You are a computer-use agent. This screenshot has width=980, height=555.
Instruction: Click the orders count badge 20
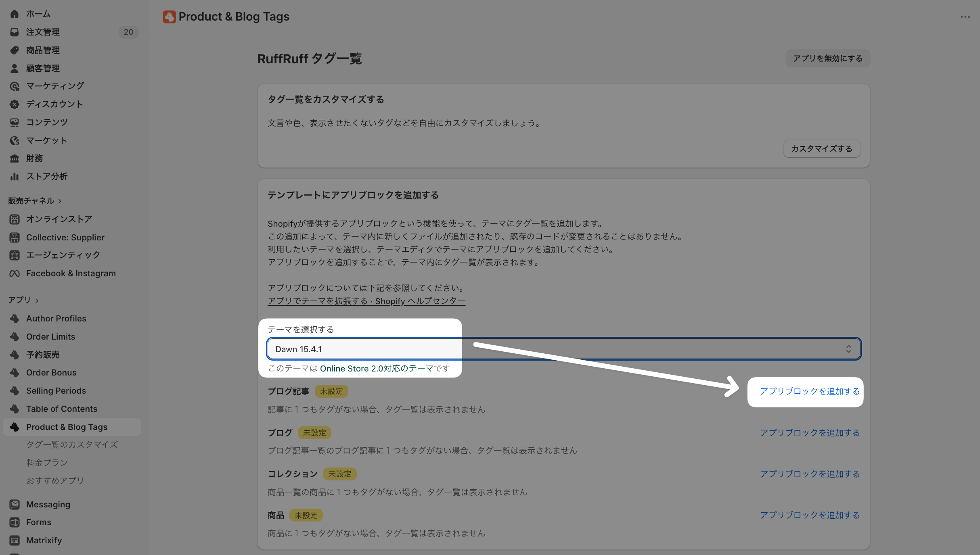point(128,32)
